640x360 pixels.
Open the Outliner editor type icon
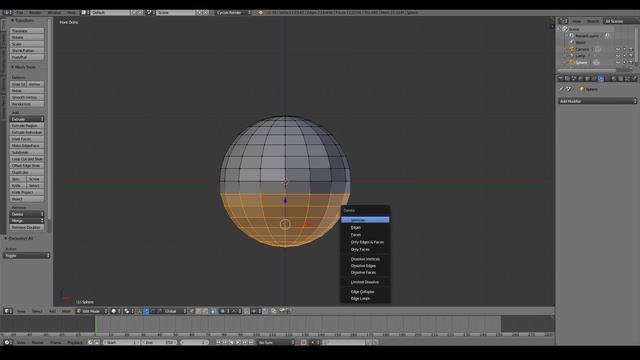563,21
